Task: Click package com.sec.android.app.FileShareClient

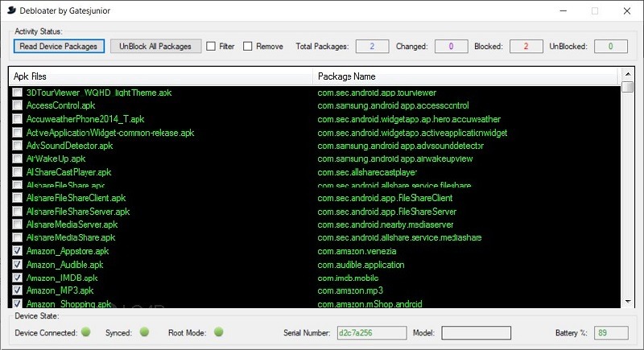Action: (x=385, y=198)
